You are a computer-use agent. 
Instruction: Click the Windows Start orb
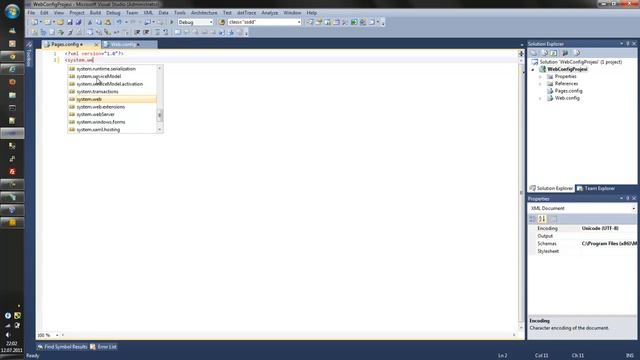click(12, 11)
